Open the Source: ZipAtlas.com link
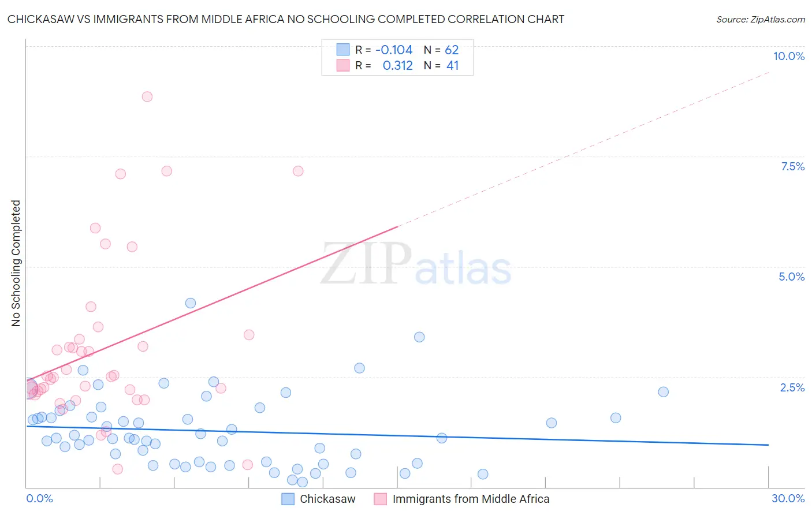812x515 pixels. click(760, 19)
